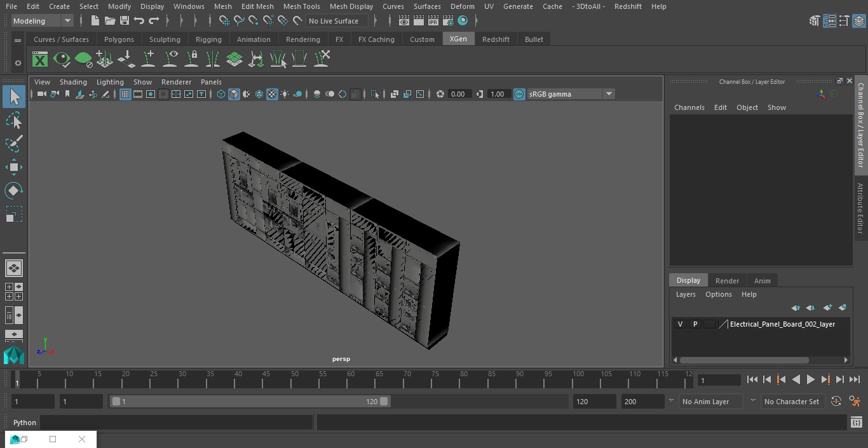Click XGen guide with plus icon
Viewport: 868px width, 448px height.
(x=148, y=60)
